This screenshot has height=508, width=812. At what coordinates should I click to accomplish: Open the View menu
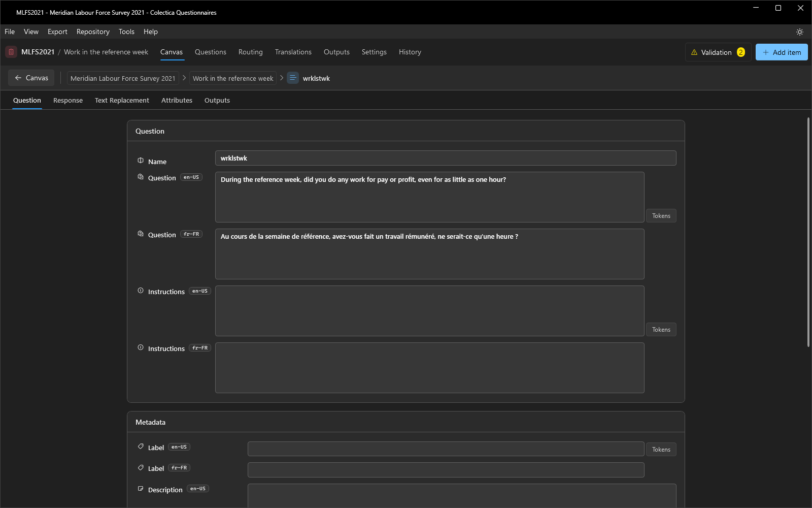coord(31,31)
